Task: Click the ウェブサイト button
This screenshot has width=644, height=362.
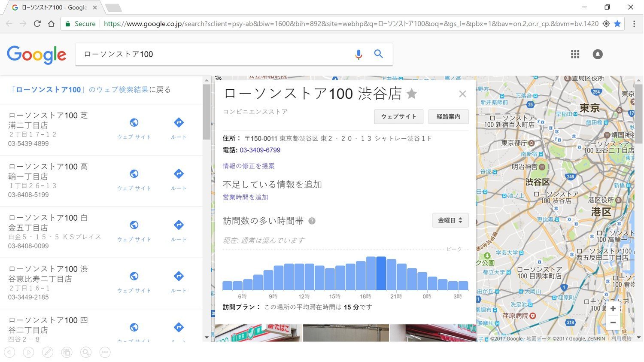Action: [x=399, y=116]
